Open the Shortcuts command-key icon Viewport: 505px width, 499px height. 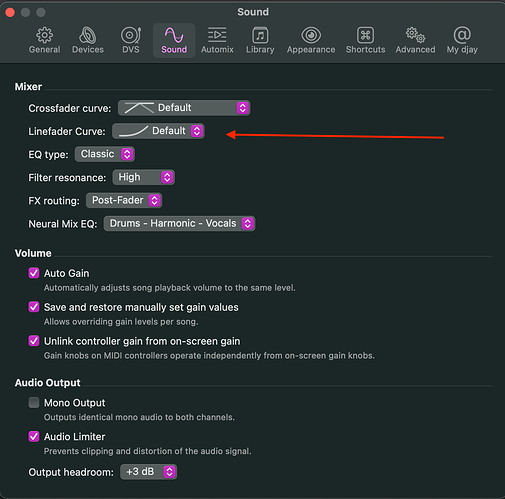click(x=365, y=35)
